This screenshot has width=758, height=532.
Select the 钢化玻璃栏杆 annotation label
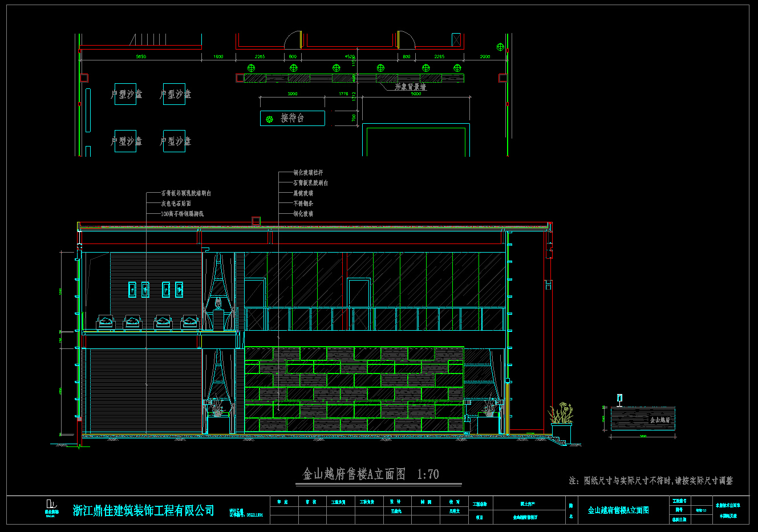click(x=309, y=172)
